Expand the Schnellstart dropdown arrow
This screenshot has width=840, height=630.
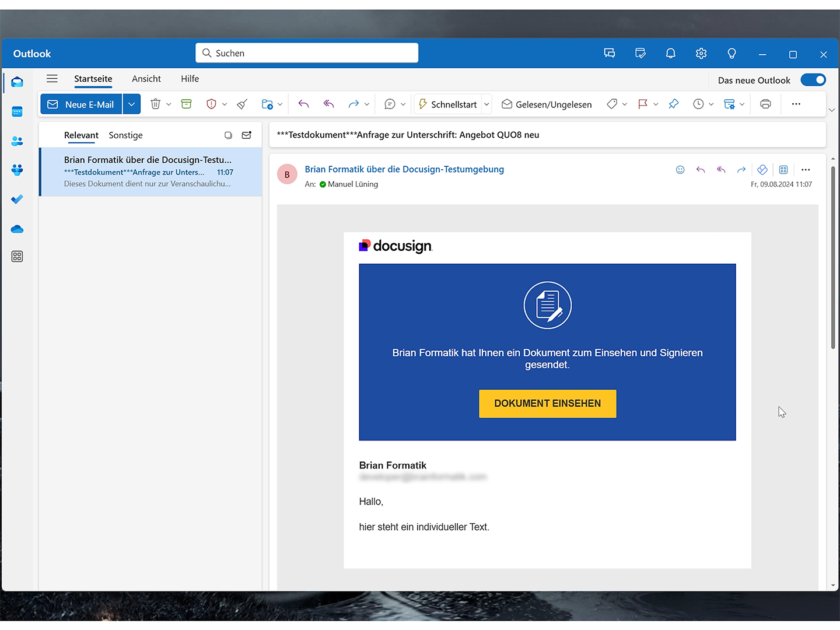487,104
